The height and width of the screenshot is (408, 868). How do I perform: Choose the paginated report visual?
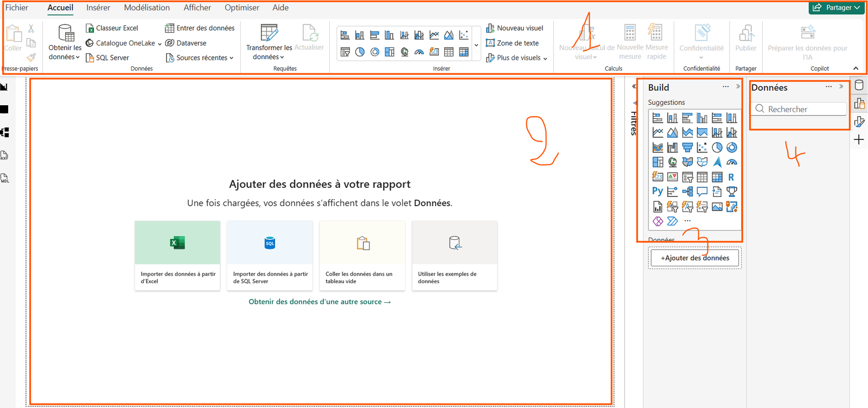point(658,206)
